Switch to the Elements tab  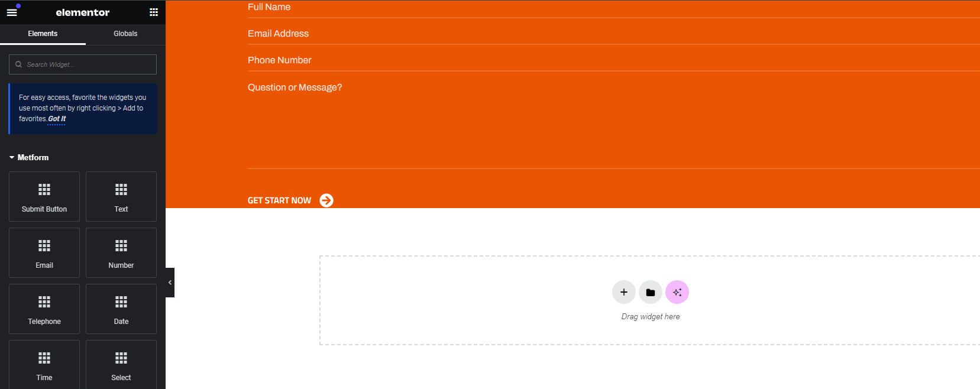[x=43, y=34]
